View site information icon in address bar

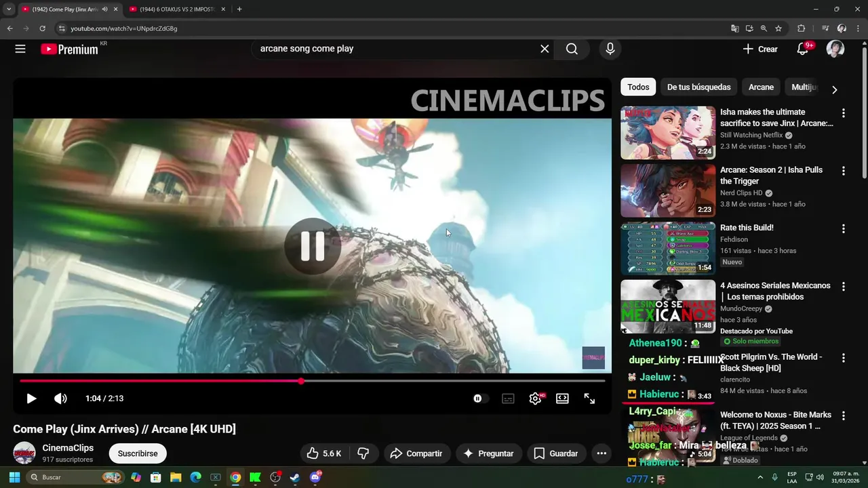coord(62,28)
